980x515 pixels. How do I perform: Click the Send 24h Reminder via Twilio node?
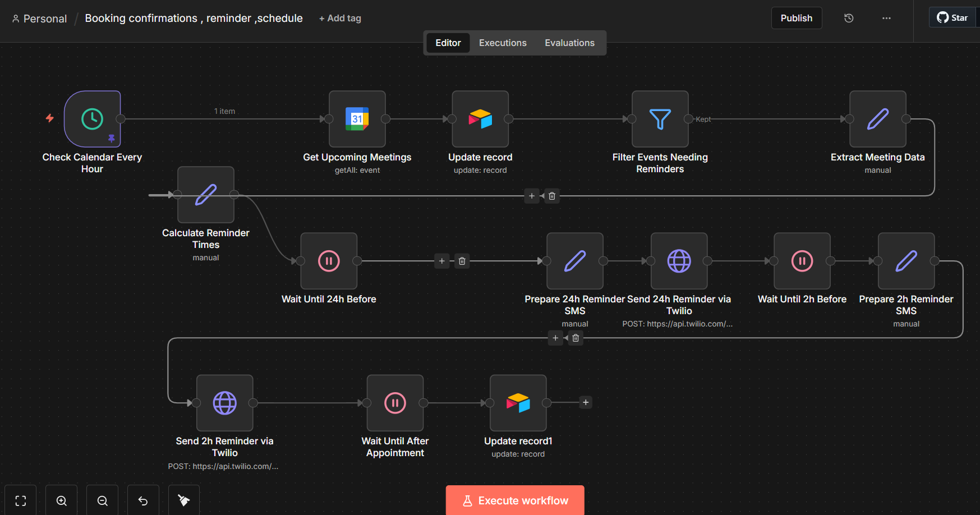click(679, 261)
